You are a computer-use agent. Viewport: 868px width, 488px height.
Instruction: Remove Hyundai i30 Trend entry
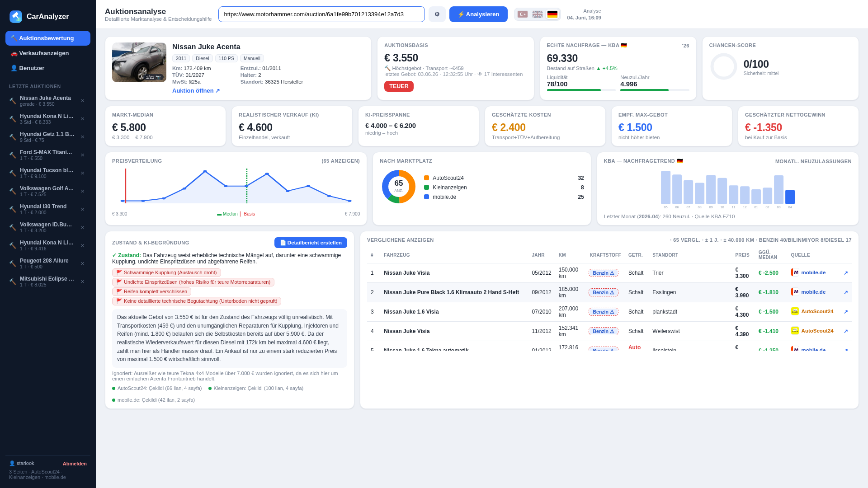[82, 209]
